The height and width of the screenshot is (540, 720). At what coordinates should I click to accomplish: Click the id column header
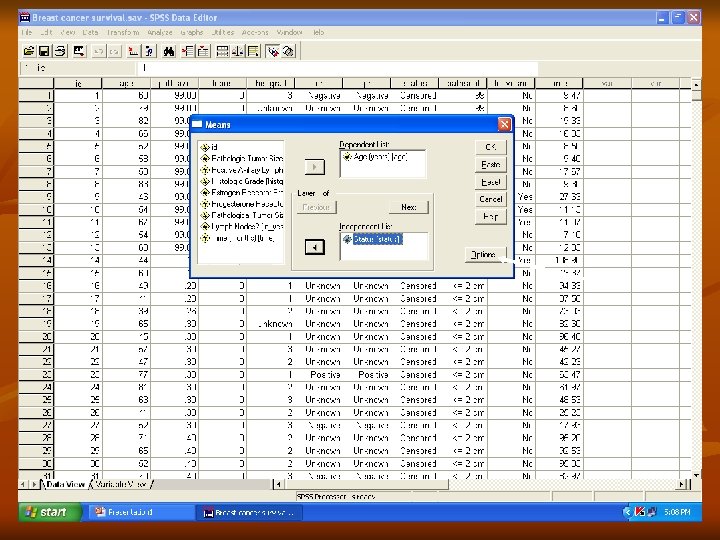(x=78, y=83)
